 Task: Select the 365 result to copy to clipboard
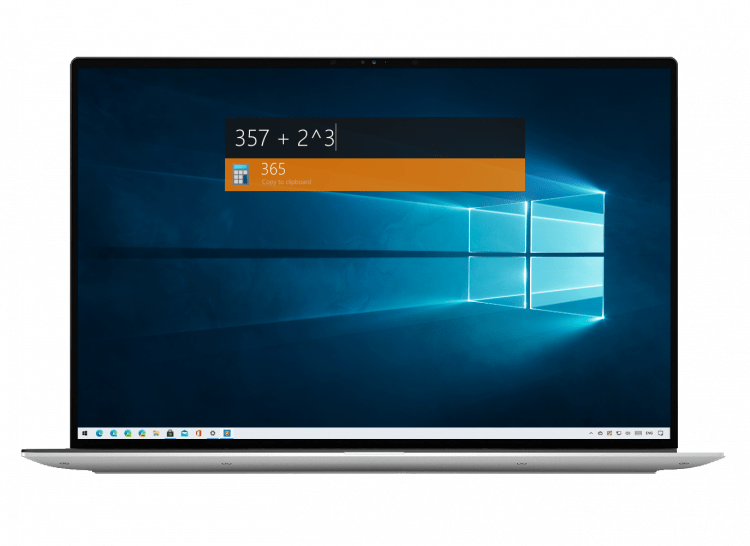point(375,175)
